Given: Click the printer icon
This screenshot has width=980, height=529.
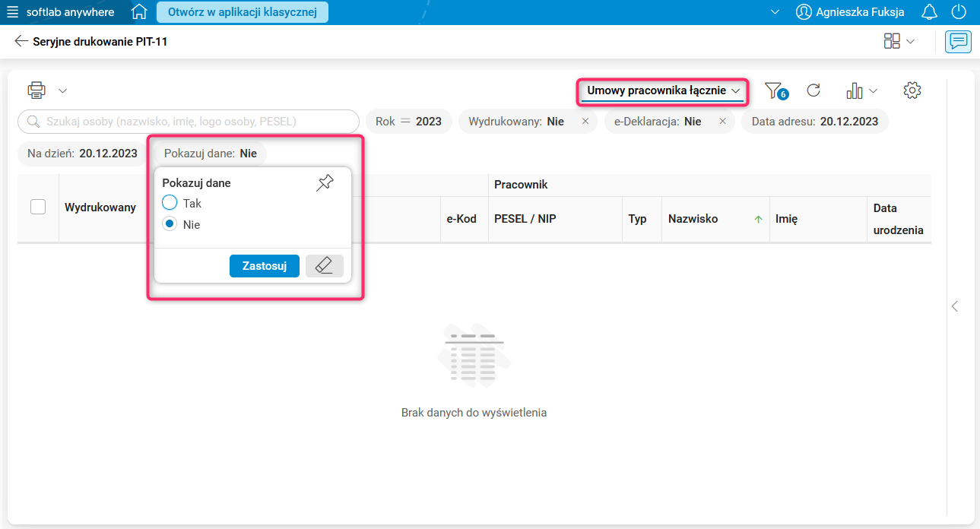Looking at the screenshot, I should [x=36, y=90].
